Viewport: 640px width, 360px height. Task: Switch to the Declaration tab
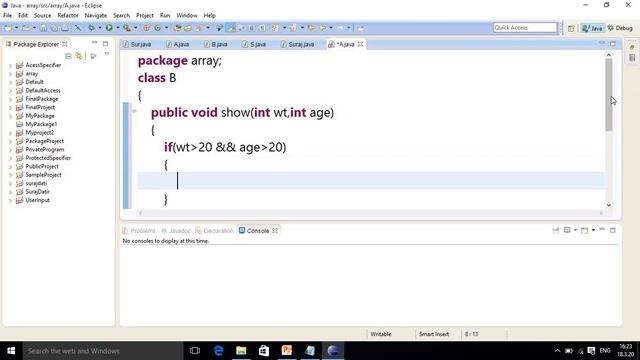(x=215, y=231)
